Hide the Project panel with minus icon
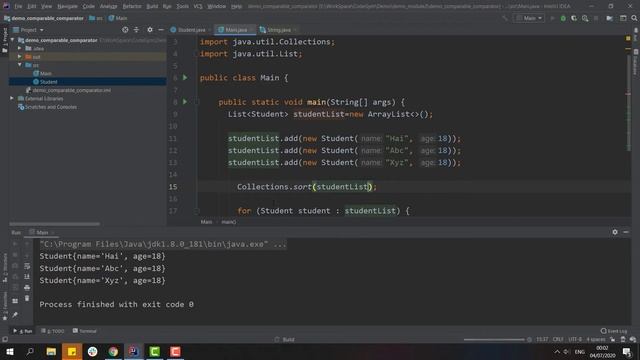640x360 pixels. coord(161,30)
